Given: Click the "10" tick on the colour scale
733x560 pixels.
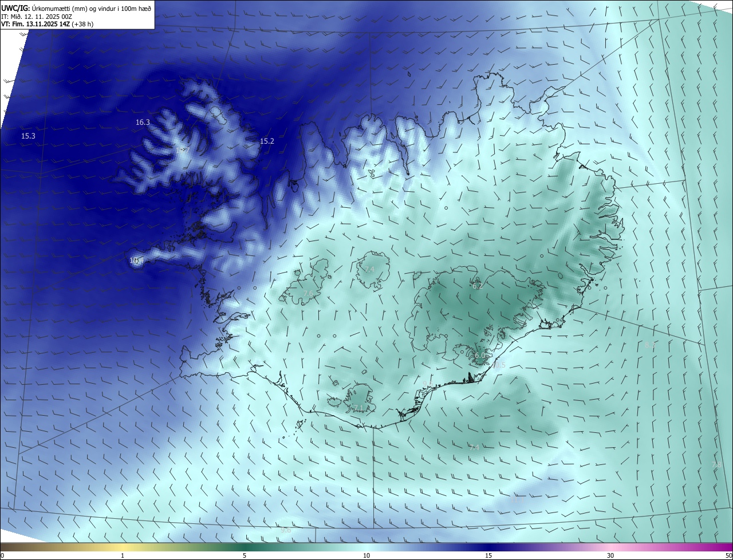Looking at the screenshot, I should click(x=366, y=555).
